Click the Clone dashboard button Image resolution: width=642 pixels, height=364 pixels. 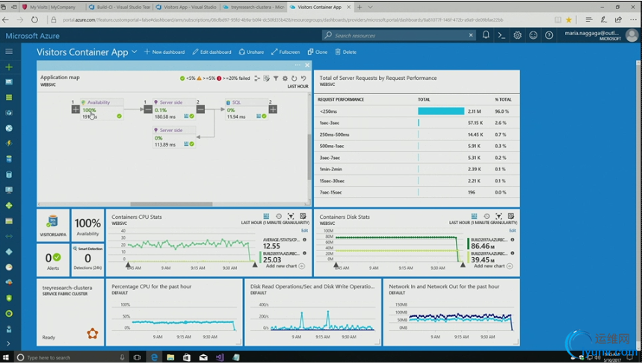click(318, 52)
